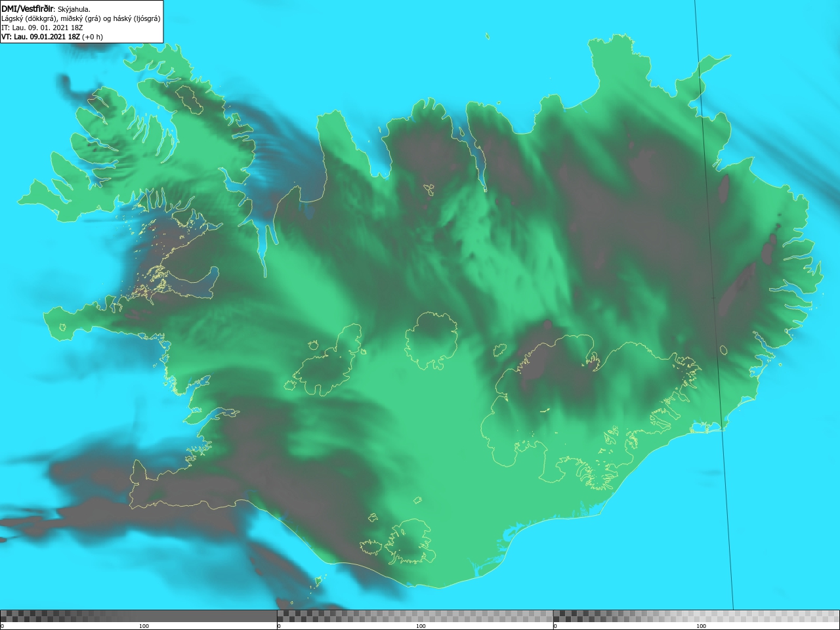
Task: Click the 'Lágský (dökkgrá), miðský (grá)' legend description
Action: (81, 18)
